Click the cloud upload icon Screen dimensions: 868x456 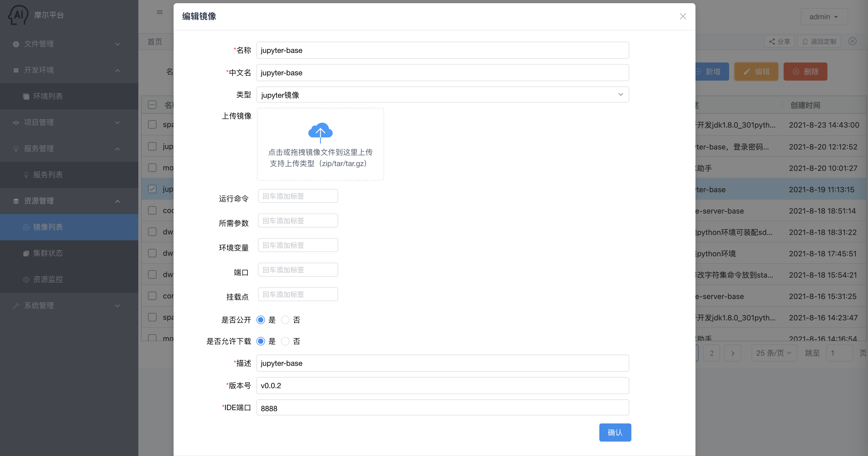pos(320,132)
